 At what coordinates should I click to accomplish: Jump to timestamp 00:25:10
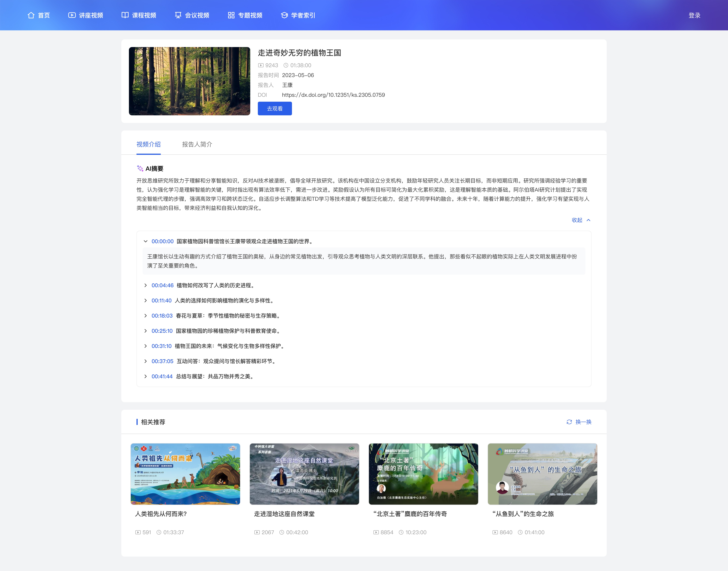[x=162, y=331]
